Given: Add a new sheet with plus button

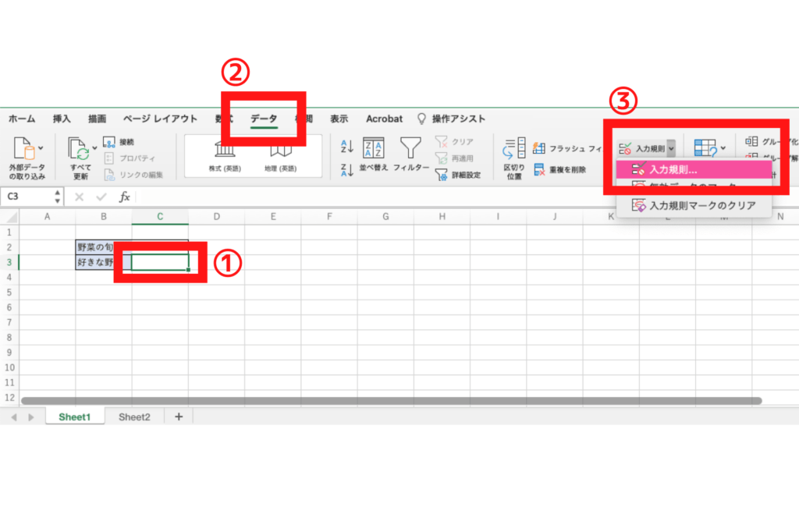Looking at the screenshot, I should [179, 417].
